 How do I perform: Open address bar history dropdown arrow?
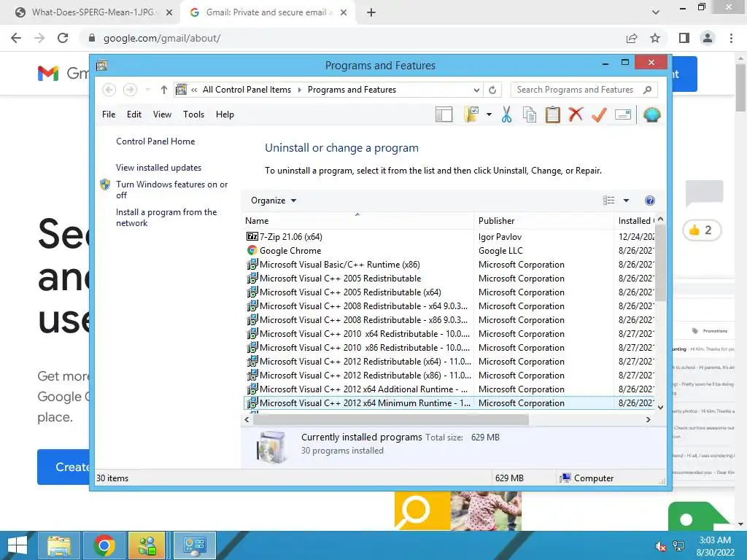(x=476, y=90)
